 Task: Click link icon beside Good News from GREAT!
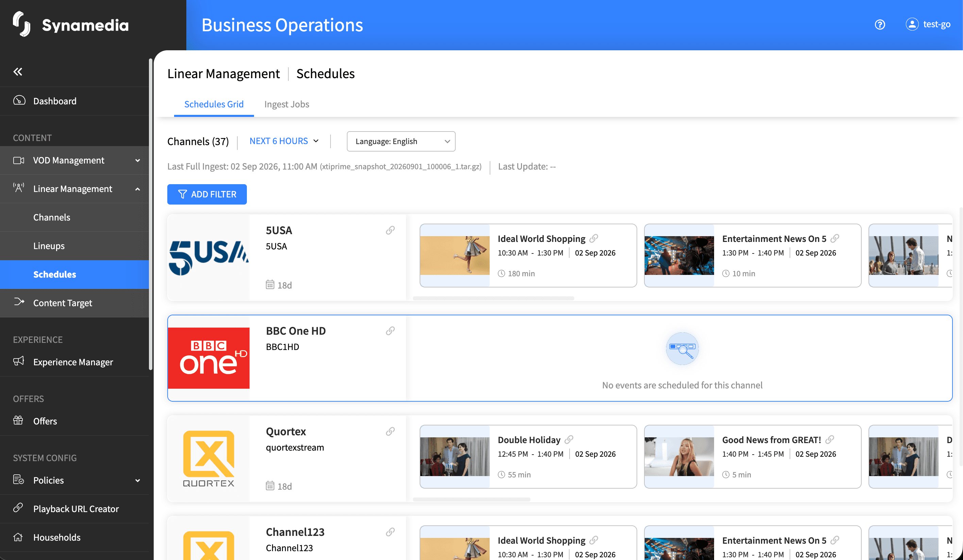[830, 439]
